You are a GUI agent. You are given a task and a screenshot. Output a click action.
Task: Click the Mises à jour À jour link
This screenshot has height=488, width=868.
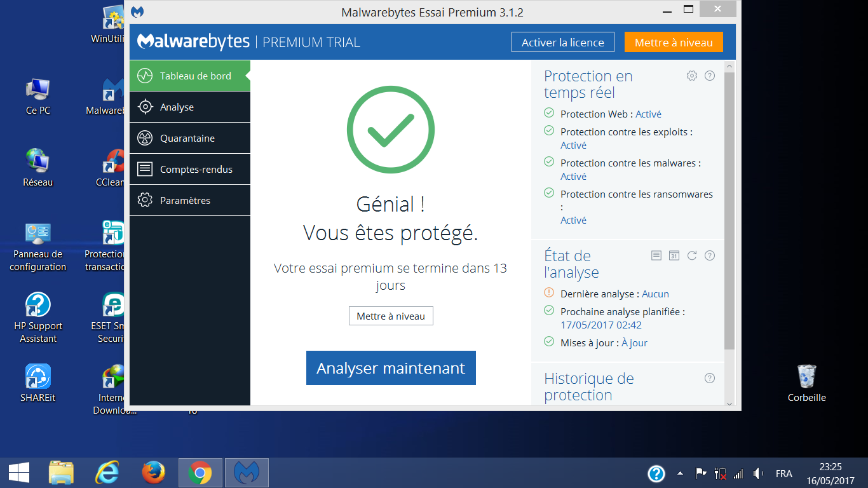coord(634,342)
